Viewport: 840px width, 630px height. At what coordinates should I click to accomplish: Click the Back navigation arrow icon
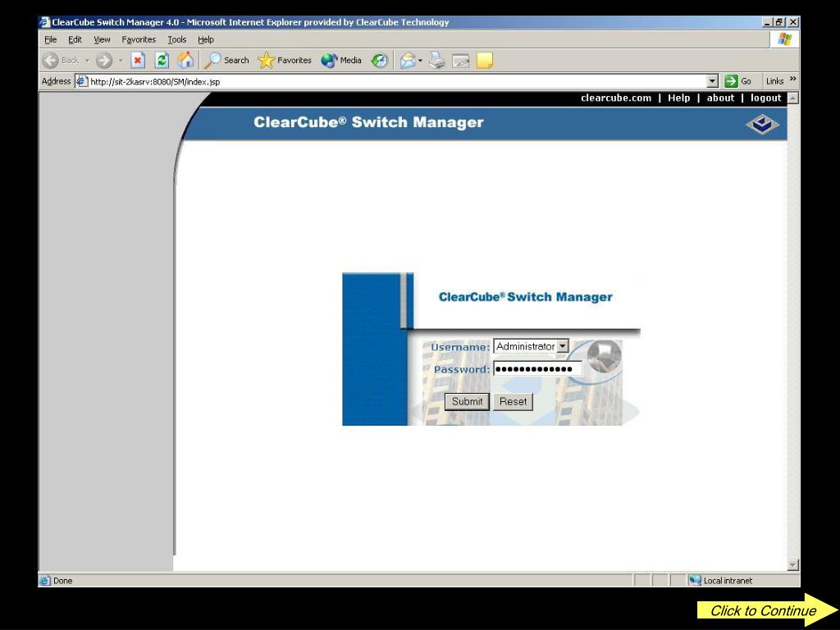tap(50, 61)
